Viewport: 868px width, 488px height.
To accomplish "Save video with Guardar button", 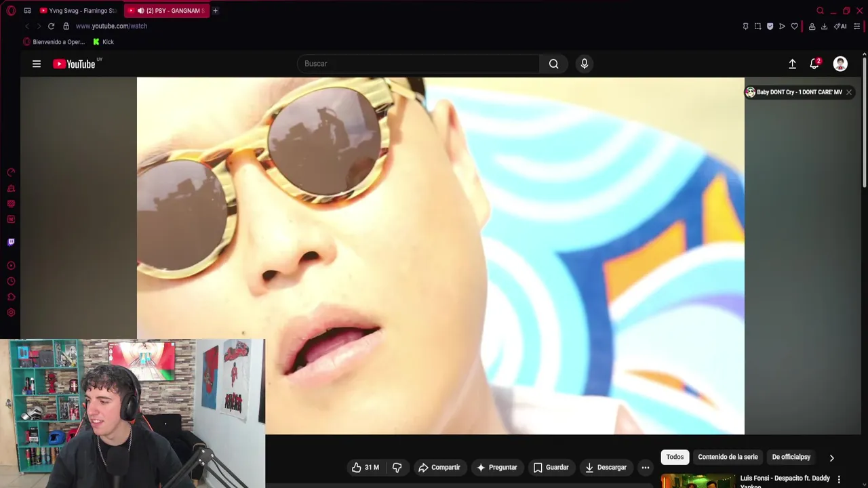I will [x=551, y=468].
